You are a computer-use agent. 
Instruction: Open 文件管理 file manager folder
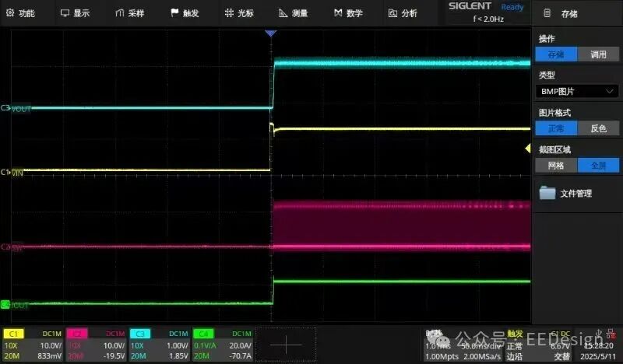[x=566, y=194]
